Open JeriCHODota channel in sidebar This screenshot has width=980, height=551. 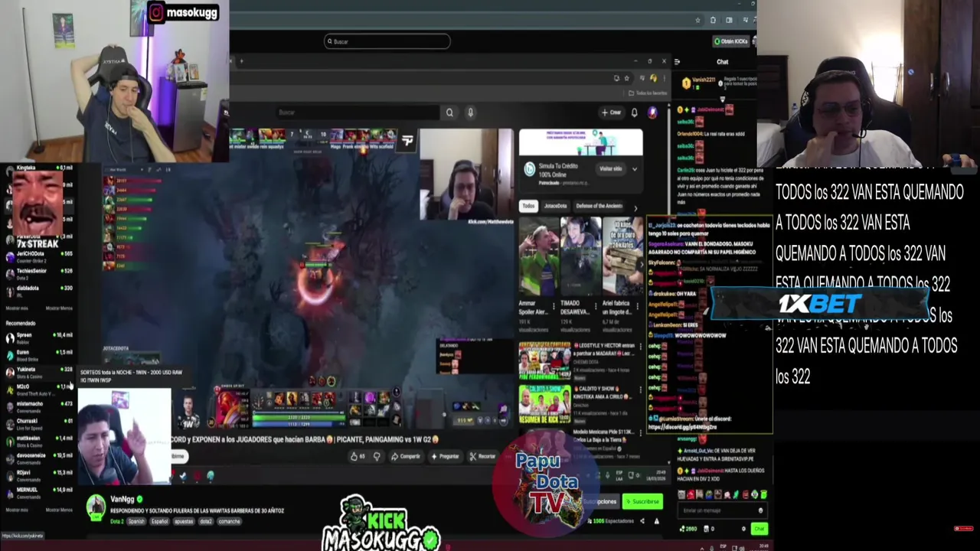(x=38, y=256)
